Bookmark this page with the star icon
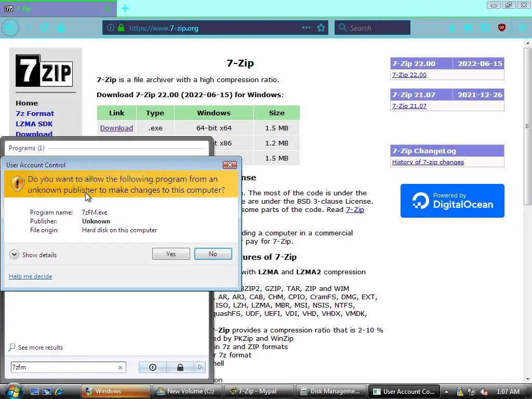This screenshot has width=532, height=399. click(321, 28)
